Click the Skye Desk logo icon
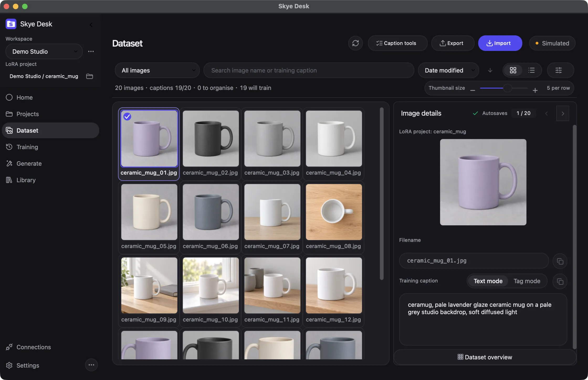This screenshot has width=588, height=380. click(11, 24)
